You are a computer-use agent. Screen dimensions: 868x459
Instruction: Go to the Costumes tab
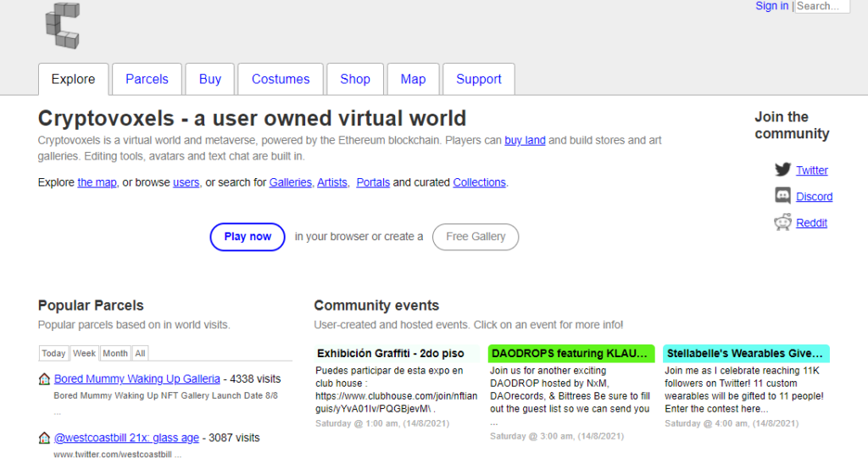[x=281, y=79]
